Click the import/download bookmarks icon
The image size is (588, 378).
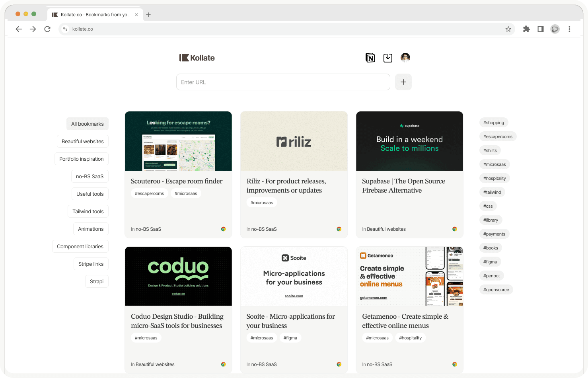pos(388,58)
